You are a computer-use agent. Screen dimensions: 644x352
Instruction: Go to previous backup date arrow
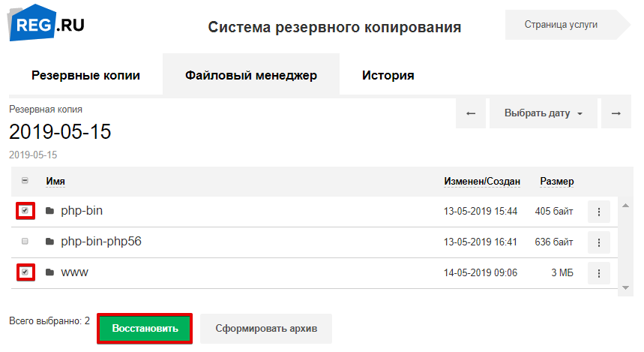click(471, 113)
